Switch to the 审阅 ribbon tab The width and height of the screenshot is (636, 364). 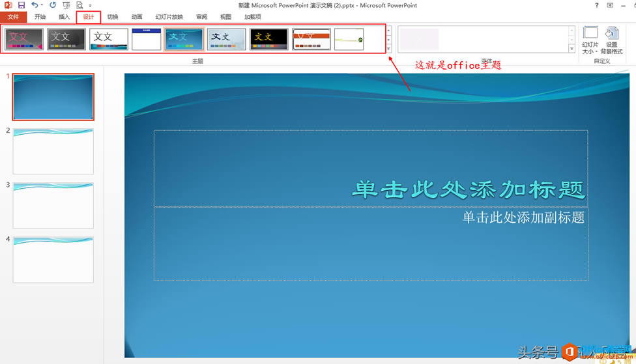pyautogui.click(x=201, y=17)
